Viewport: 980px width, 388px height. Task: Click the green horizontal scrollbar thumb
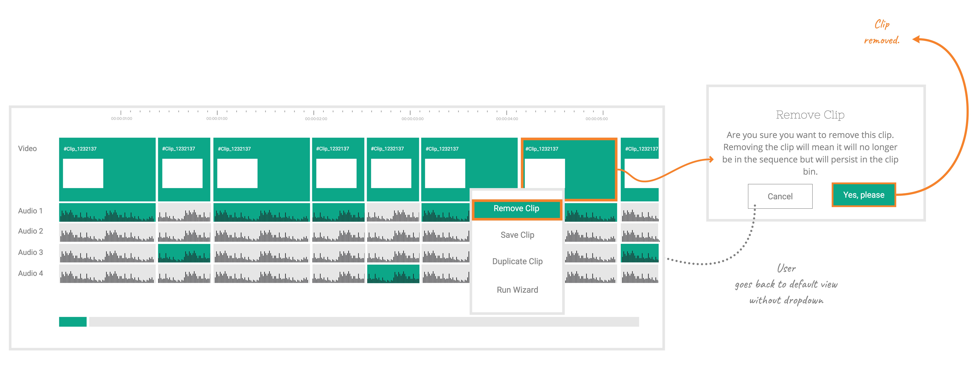click(x=73, y=322)
